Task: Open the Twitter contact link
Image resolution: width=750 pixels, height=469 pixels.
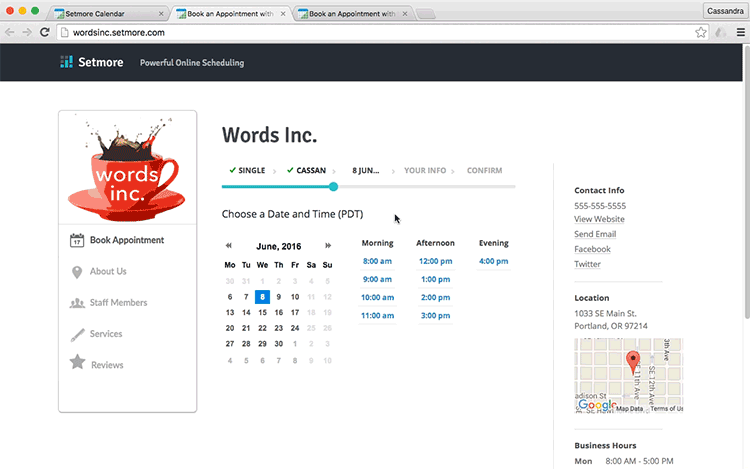Action: [587, 264]
